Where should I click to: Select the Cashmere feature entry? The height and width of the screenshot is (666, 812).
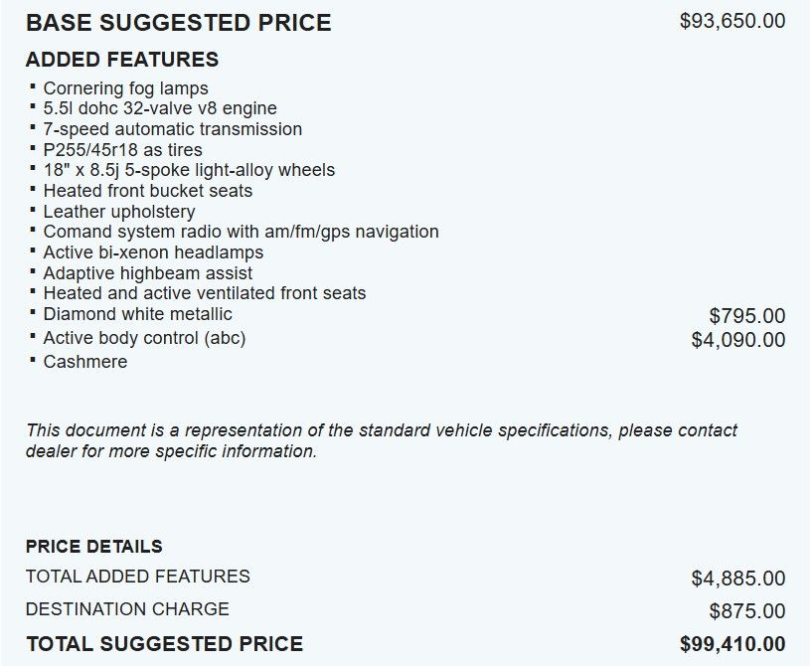85,362
